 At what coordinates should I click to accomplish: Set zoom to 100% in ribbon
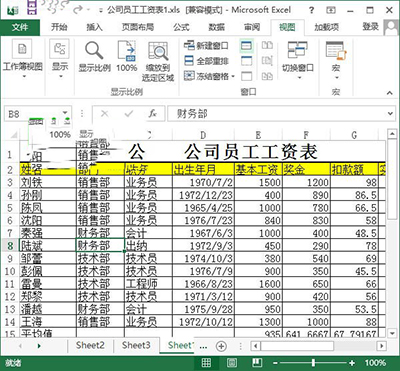pyautogui.click(x=127, y=57)
